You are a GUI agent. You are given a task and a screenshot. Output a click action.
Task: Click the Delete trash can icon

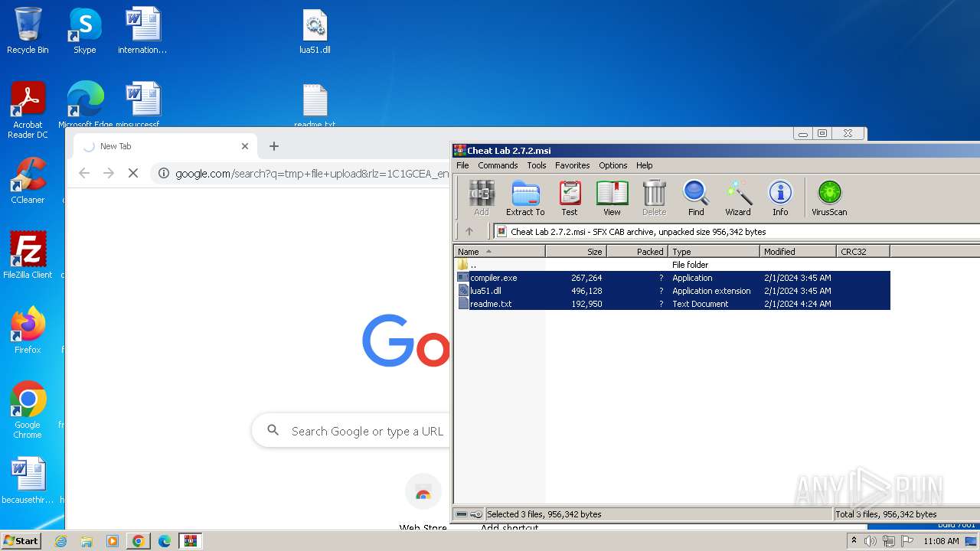click(654, 198)
